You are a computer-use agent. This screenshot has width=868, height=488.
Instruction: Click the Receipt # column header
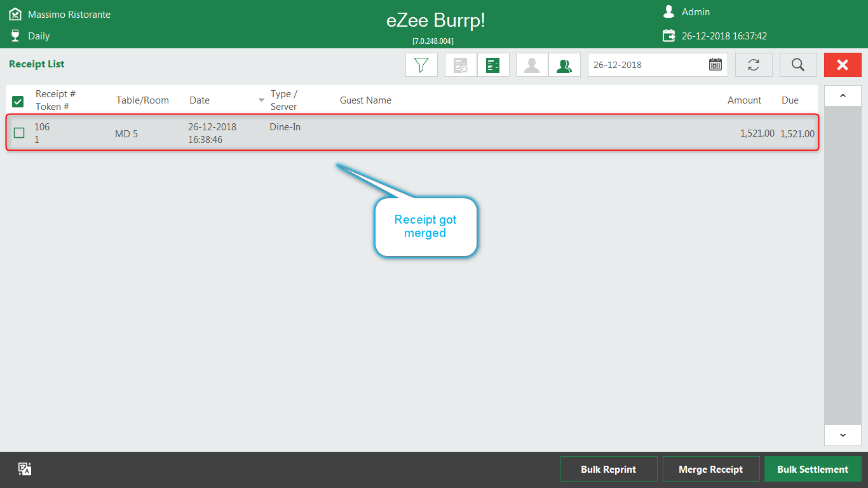[x=55, y=94]
